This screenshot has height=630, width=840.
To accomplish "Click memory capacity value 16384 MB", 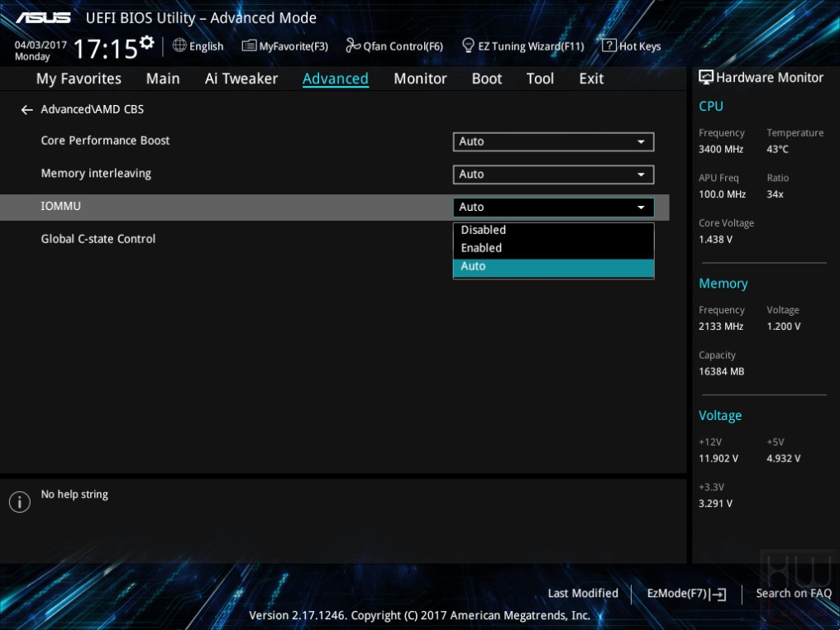I will click(721, 372).
